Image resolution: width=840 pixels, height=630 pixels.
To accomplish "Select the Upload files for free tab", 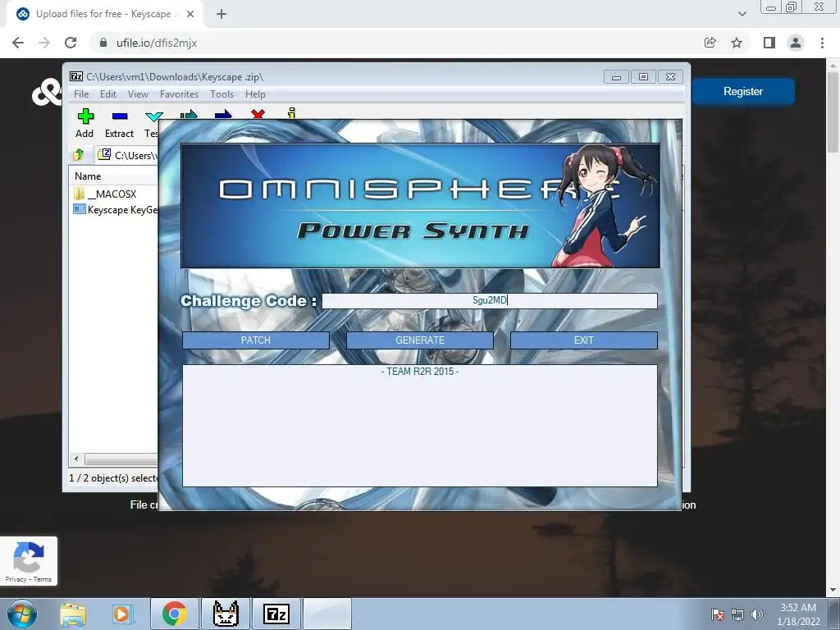I will click(104, 14).
